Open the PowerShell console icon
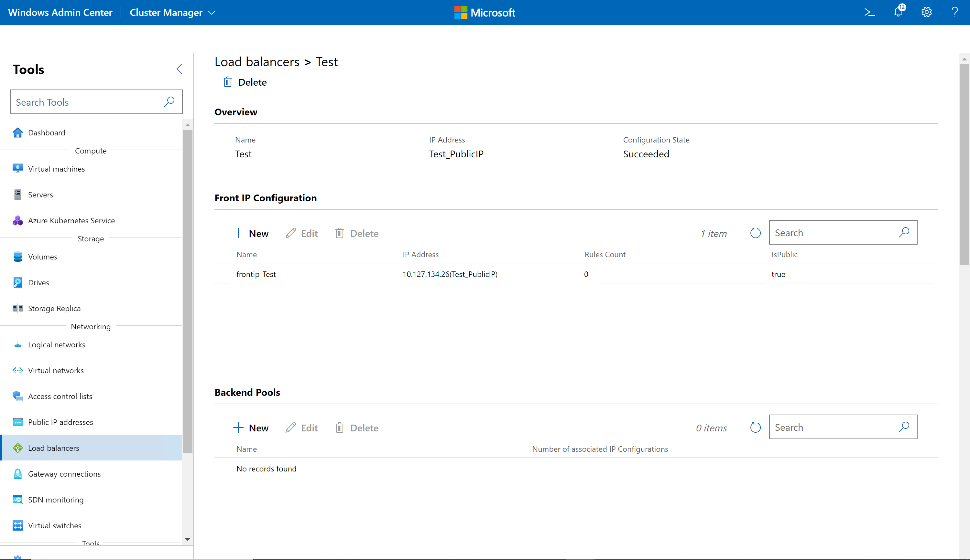The width and height of the screenshot is (970, 560). point(869,12)
